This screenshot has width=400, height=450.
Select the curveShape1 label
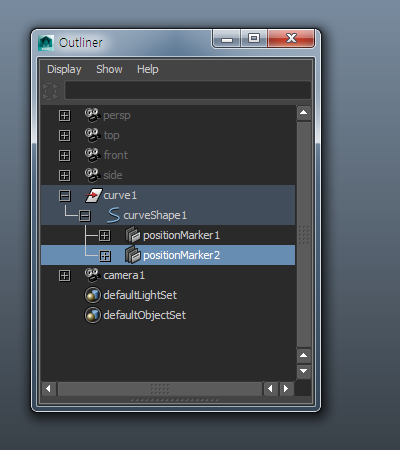(x=155, y=216)
